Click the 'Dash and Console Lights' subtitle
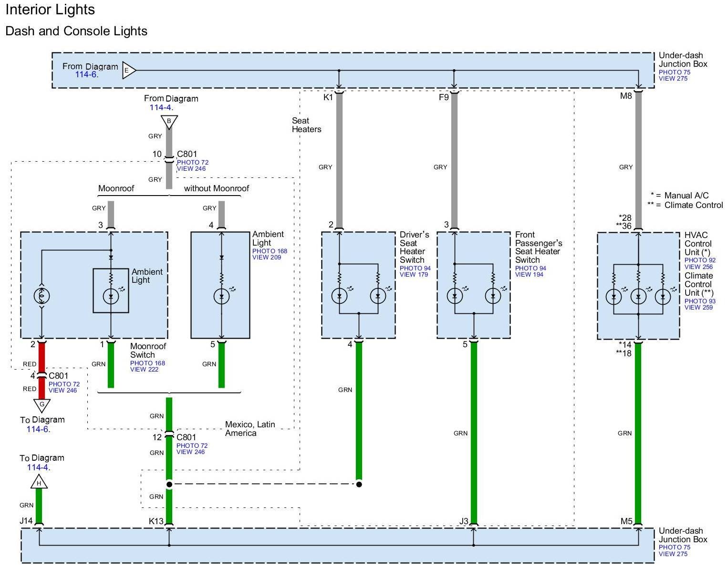The height and width of the screenshot is (568, 728). (x=76, y=31)
